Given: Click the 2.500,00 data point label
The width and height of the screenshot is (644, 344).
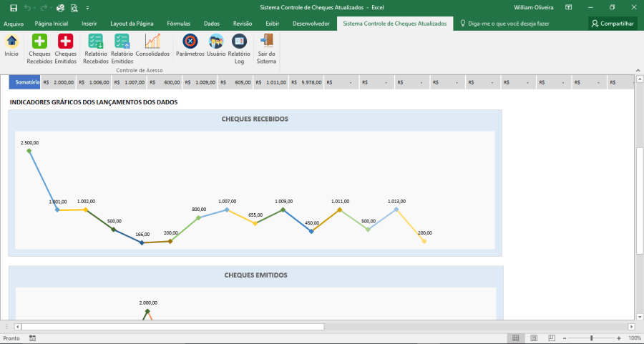Looking at the screenshot, I should click(x=29, y=143).
